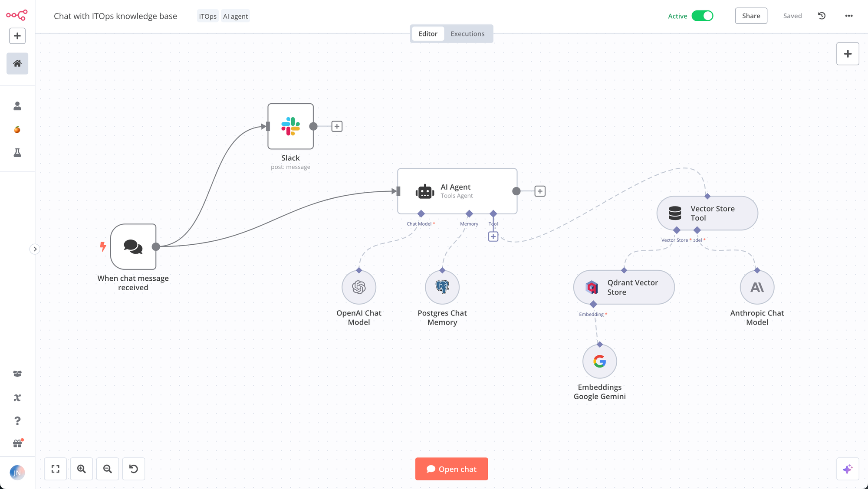Screen dimensions: 868x489
Task: Click the home icon in sidebar
Action: tap(17, 64)
